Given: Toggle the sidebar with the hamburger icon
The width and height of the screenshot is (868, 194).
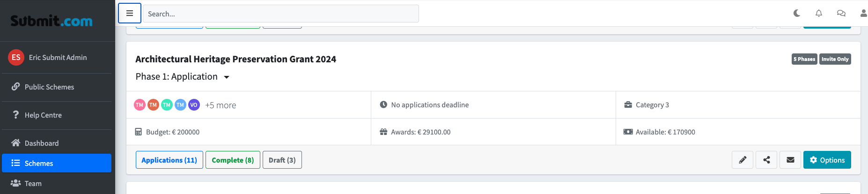Looking at the screenshot, I should tap(130, 13).
